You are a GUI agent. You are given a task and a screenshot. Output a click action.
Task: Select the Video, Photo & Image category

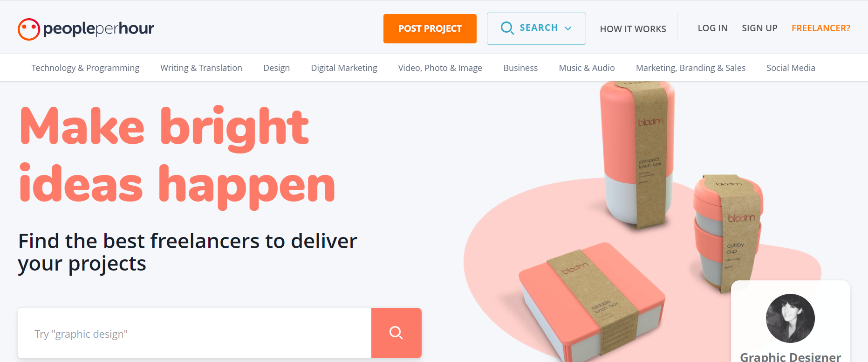pyautogui.click(x=440, y=68)
